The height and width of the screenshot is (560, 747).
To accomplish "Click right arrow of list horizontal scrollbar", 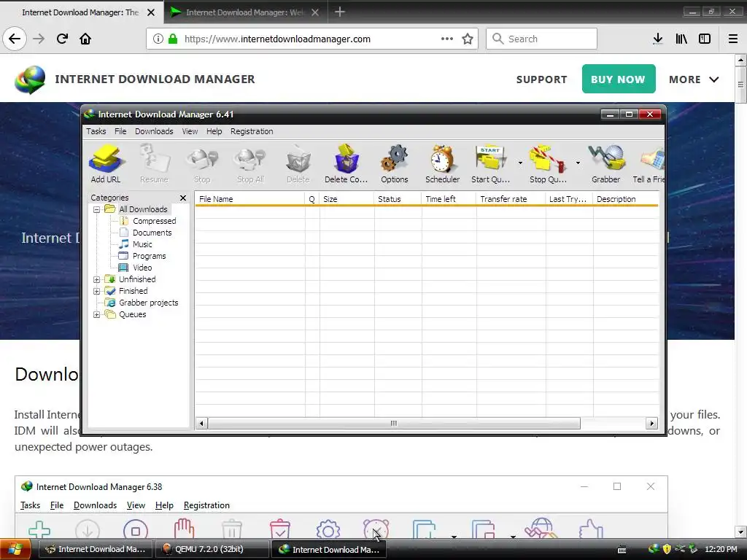I will click(x=651, y=424).
